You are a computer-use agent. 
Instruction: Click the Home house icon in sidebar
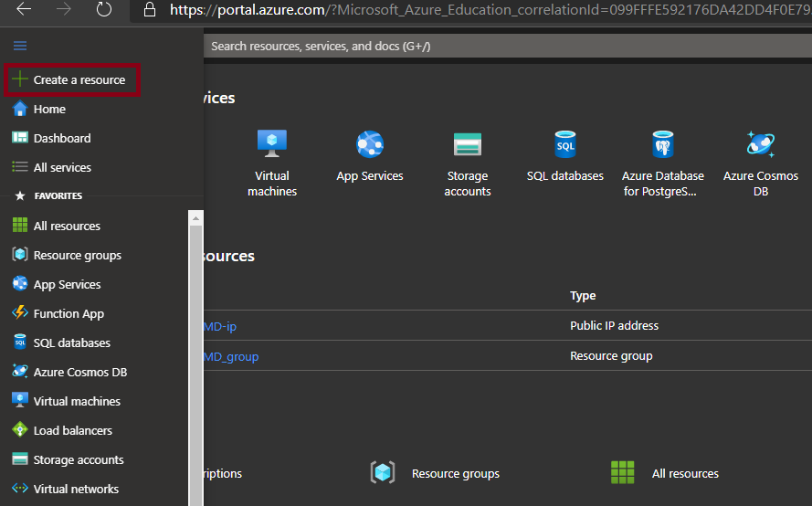20,109
